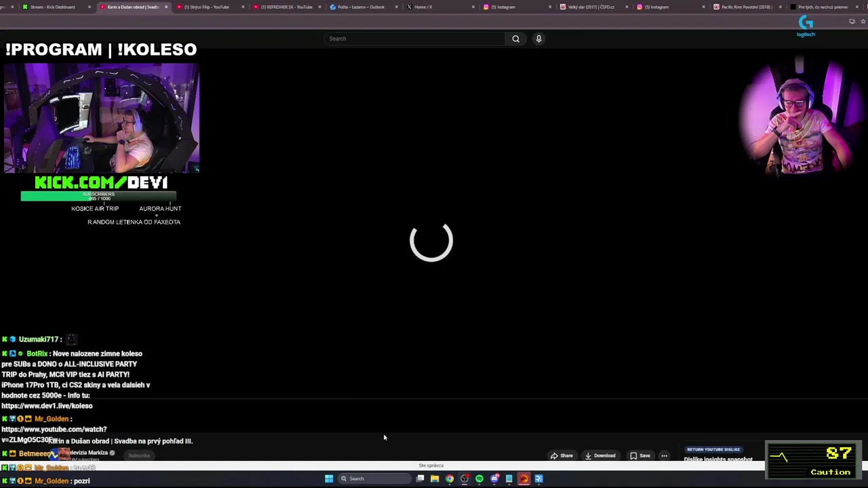This screenshot has width=868, height=488.
Task: Click the Subscribe button beside Televízia Markíza
Action: [x=139, y=455]
